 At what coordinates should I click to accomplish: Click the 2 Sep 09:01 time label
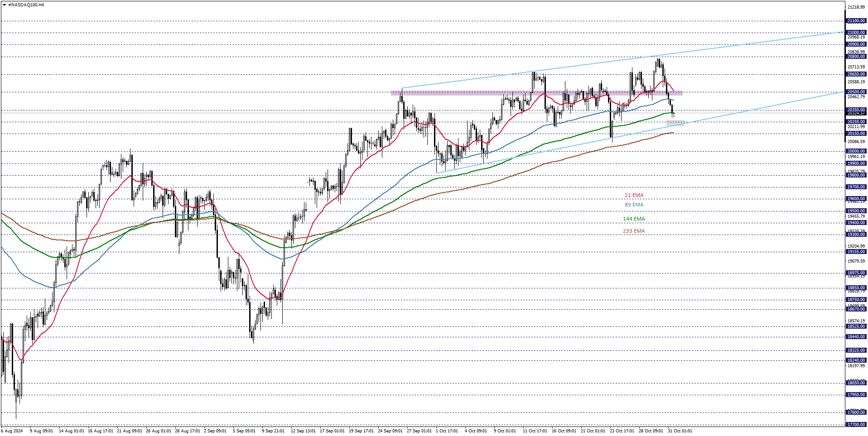(x=215, y=431)
